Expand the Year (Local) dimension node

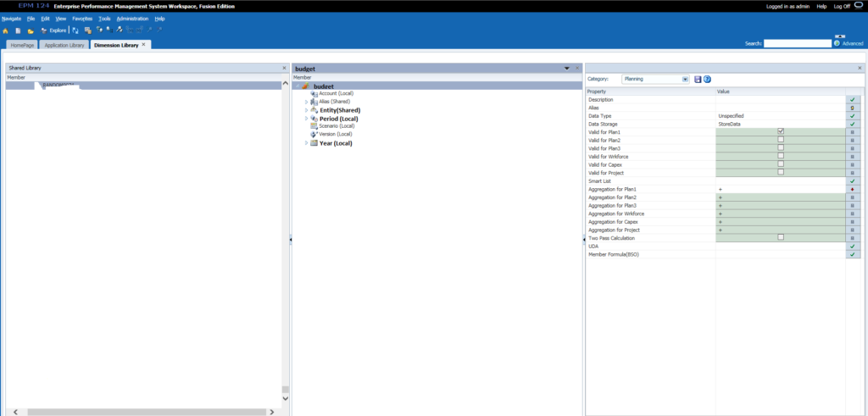306,143
